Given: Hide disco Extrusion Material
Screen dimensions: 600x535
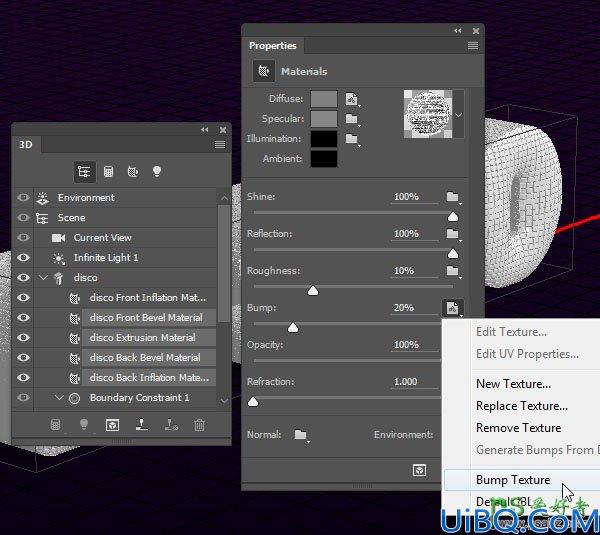Looking at the screenshot, I should pyautogui.click(x=23, y=337).
